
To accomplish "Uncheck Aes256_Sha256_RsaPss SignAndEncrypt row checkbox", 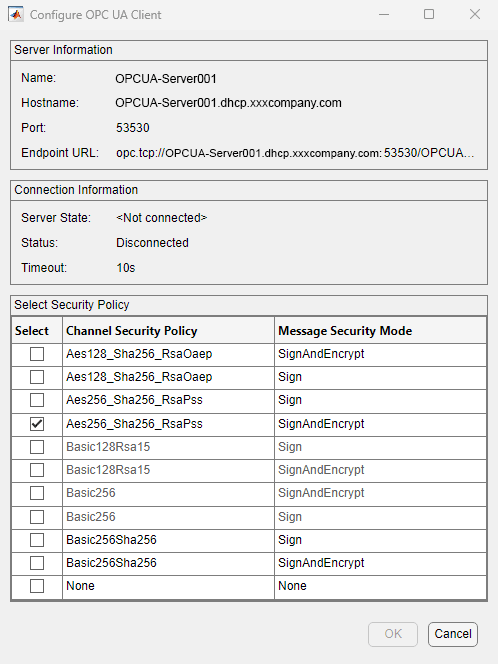I will coord(37,423).
